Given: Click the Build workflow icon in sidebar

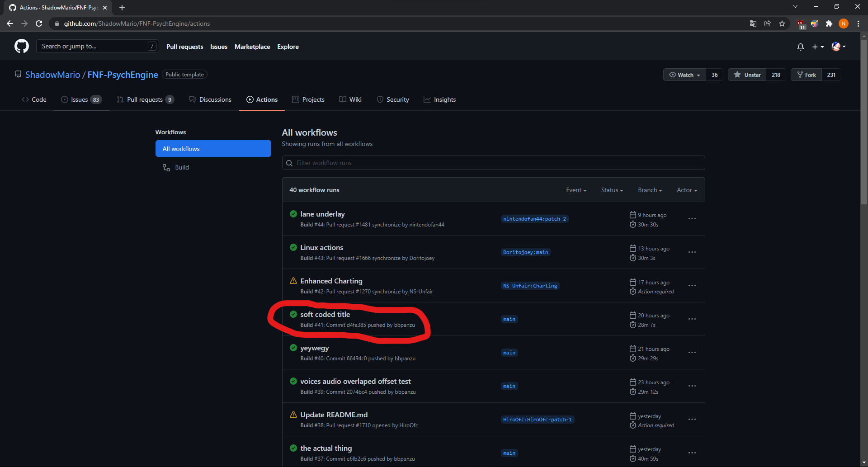Looking at the screenshot, I should (166, 167).
